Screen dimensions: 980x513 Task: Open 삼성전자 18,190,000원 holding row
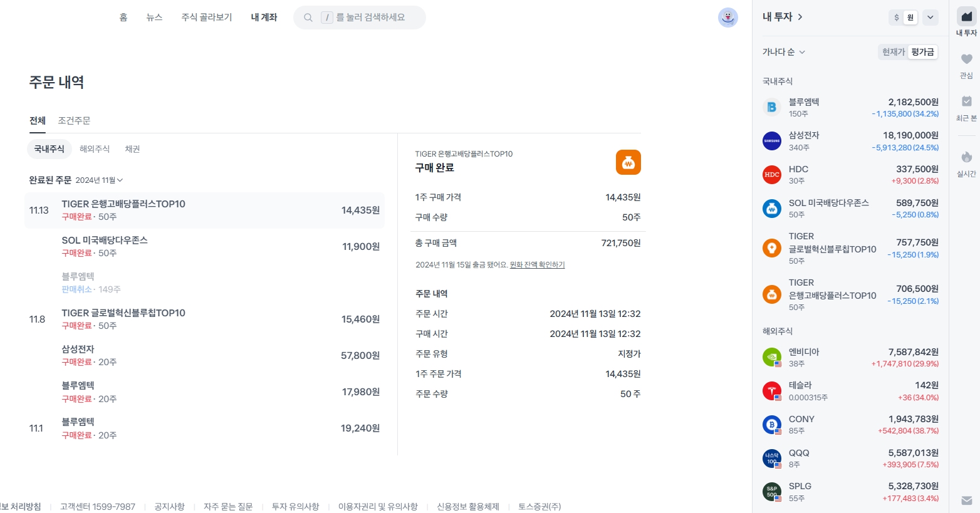(x=850, y=141)
